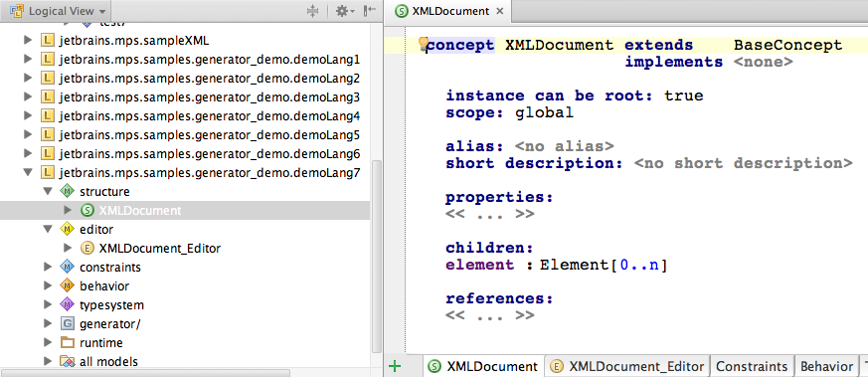868x377 pixels.
Task: Expand the XMLDocument concept tree node
Action: [68, 210]
